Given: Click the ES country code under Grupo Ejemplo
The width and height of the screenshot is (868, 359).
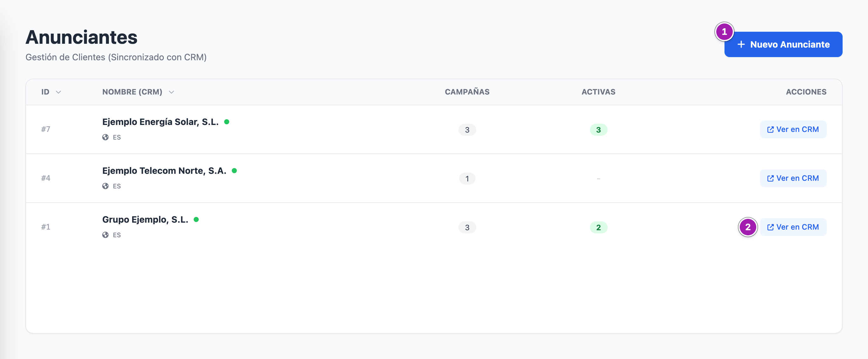Looking at the screenshot, I should (117, 235).
